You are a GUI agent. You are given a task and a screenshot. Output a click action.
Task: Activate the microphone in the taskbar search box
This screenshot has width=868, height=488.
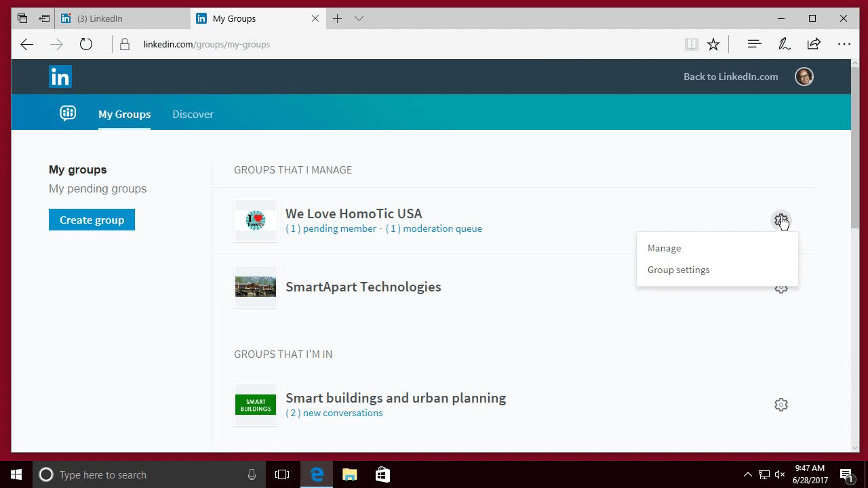[x=252, y=474]
